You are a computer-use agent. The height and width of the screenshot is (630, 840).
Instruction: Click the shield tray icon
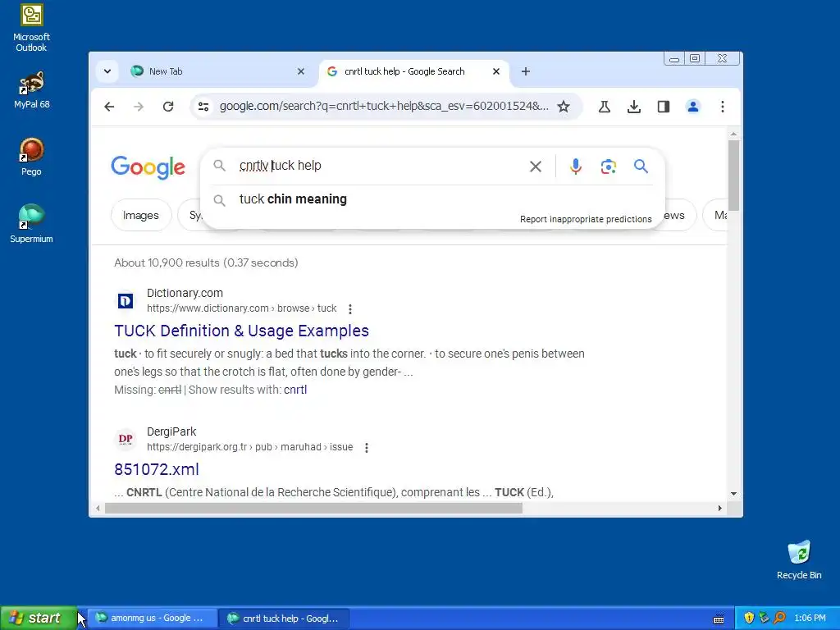[749, 618]
